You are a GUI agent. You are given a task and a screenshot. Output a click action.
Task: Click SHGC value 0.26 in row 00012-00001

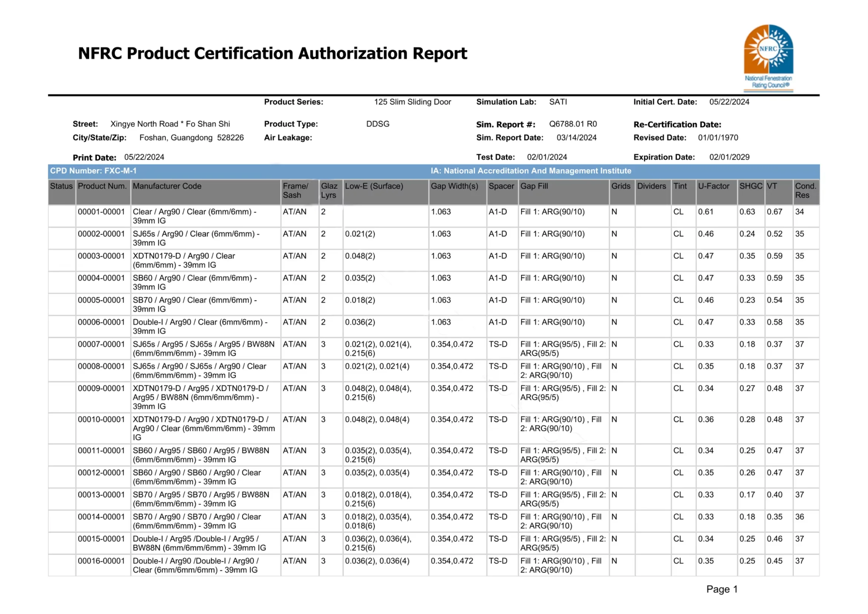click(x=747, y=473)
